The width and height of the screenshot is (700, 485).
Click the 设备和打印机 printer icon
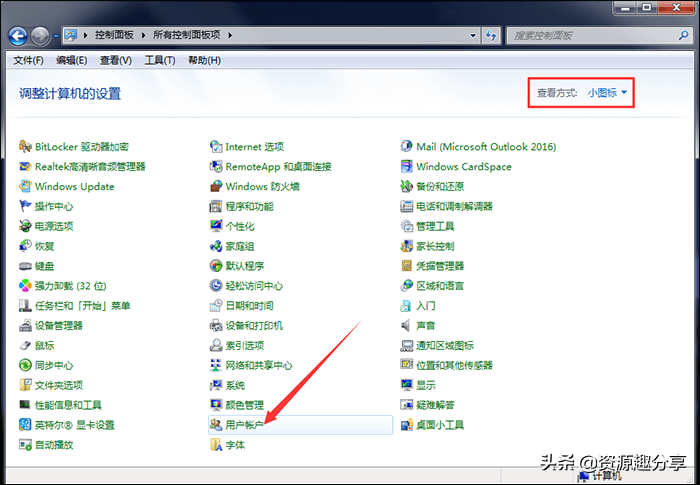(x=216, y=326)
